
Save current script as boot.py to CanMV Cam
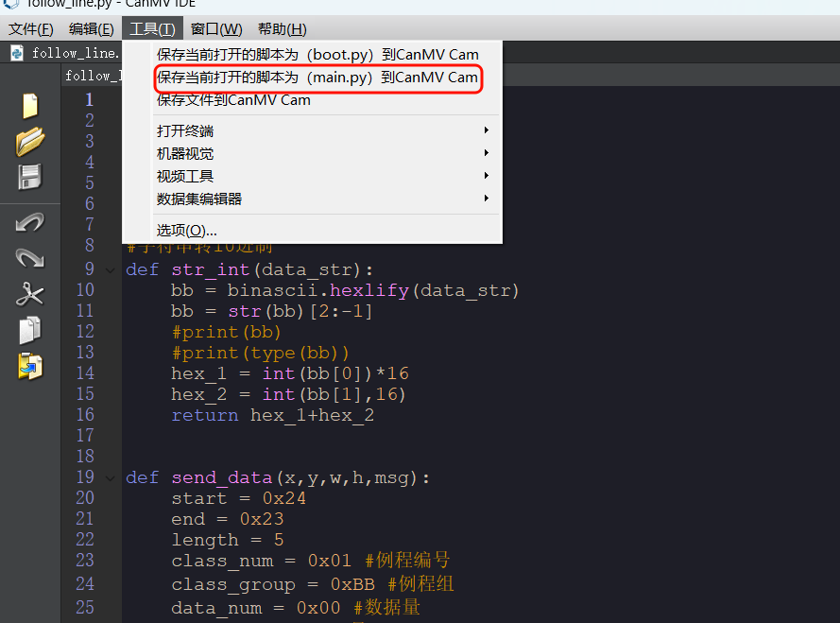[x=317, y=55]
